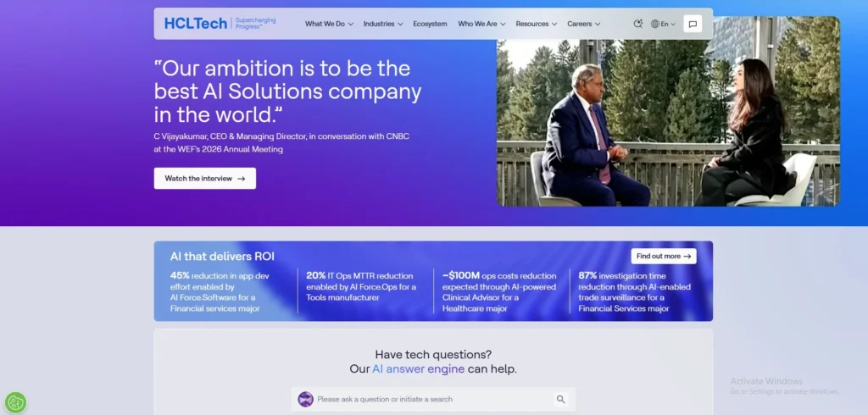The height and width of the screenshot is (415, 868).
Task: Click the HCLTech logo
Action: point(196,24)
